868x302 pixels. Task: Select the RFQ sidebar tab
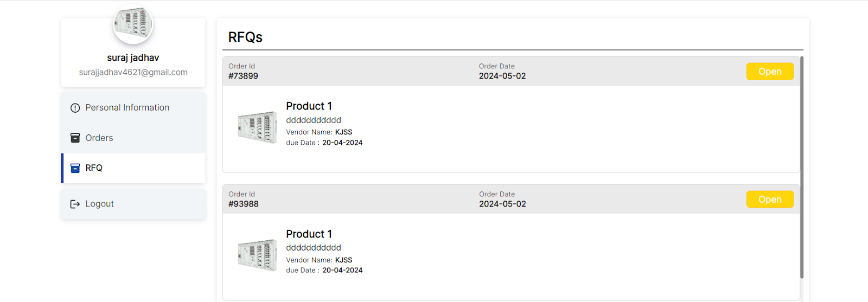coord(133,169)
